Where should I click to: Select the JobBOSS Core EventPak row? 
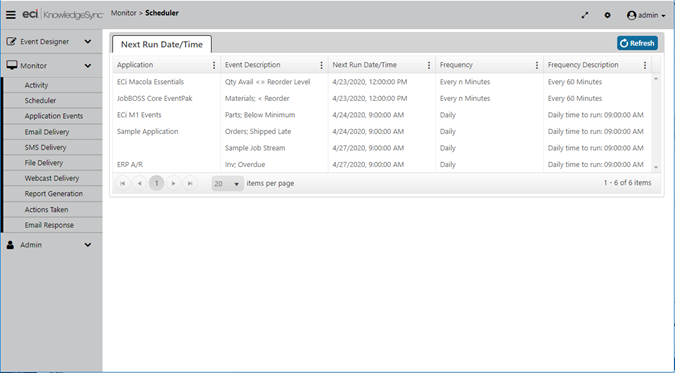tap(382, 98)
